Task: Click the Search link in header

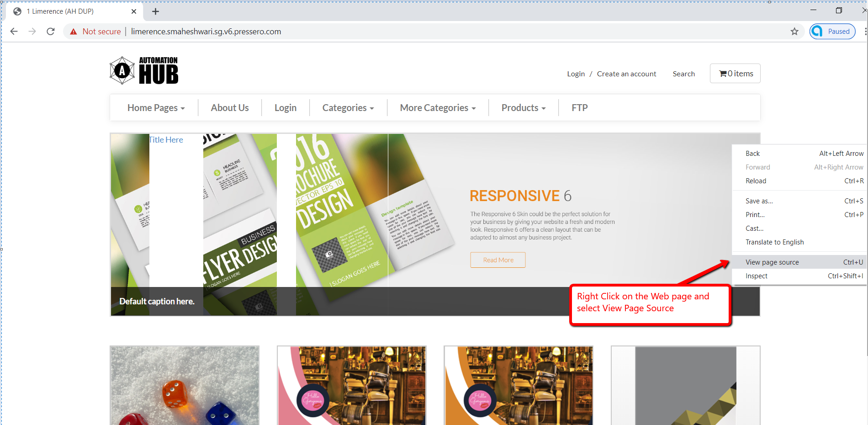Action: point(683,74)
